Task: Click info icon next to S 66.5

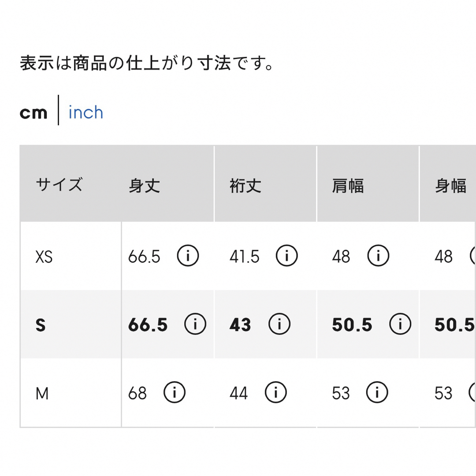Action: coord(195,324)
